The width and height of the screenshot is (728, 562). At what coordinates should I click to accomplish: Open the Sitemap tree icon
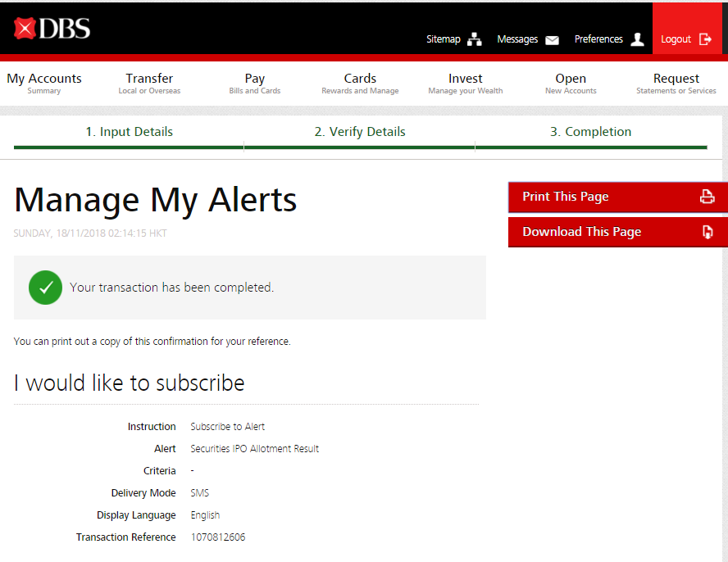[x=475, y=39]
